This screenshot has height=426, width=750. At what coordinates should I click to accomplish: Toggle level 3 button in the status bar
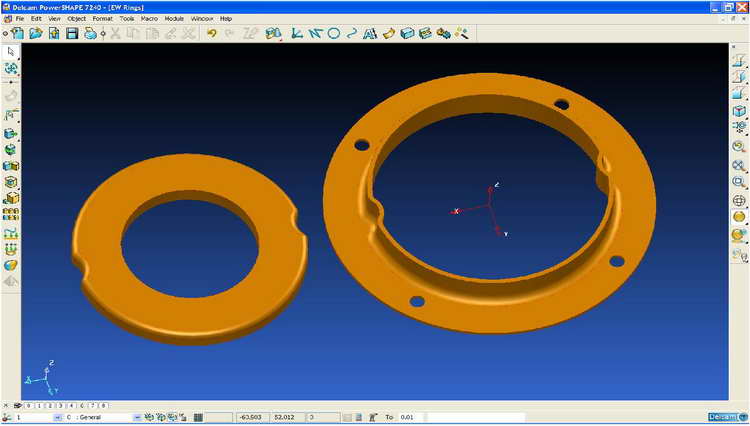pos(59,405)
